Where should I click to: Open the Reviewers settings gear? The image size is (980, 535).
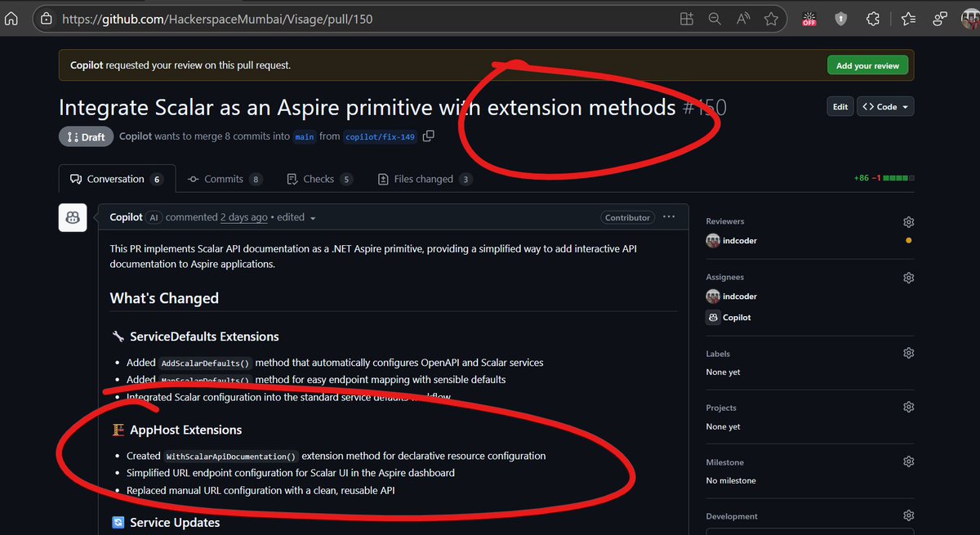point(908,221)
